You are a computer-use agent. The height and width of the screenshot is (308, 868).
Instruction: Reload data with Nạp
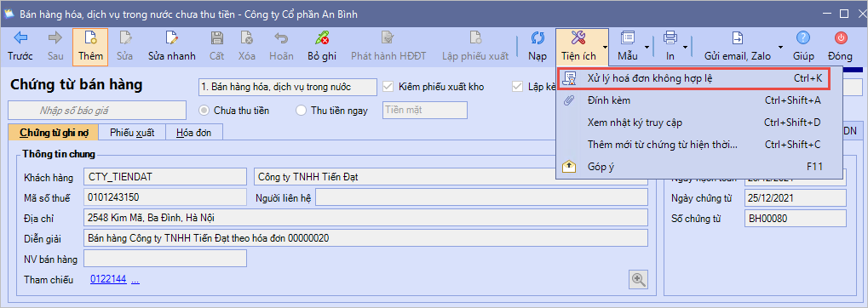537,46
